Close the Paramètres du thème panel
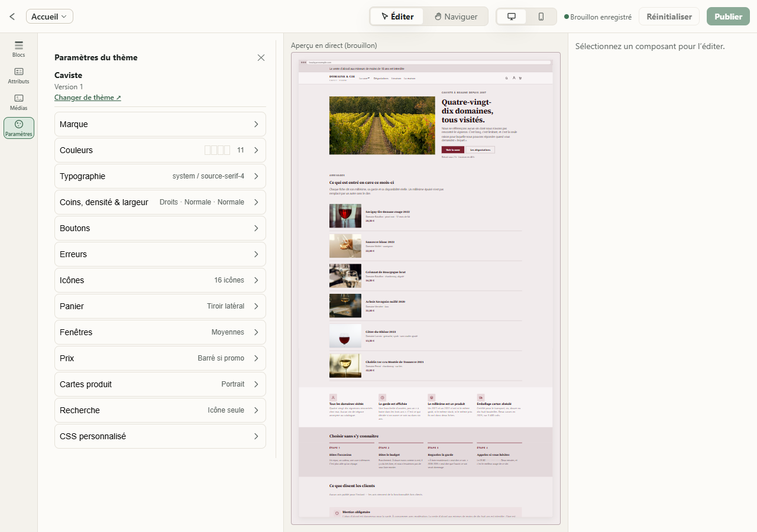Image resolution: width=757 pixels, height=532 pixels. [261, 57]
